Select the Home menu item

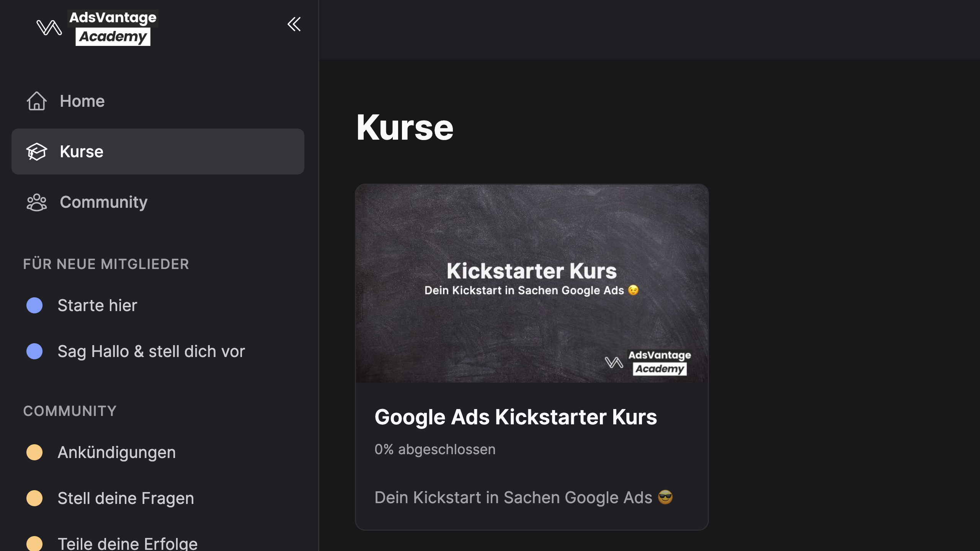point(82,101)
